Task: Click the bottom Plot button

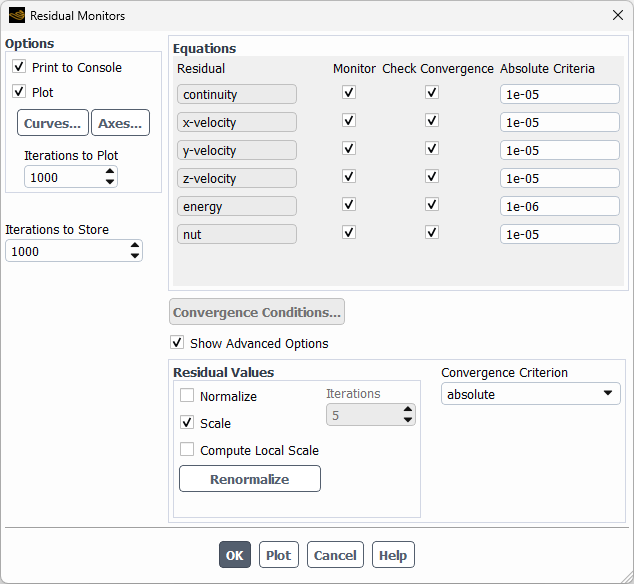Action: tap(279, 555)
